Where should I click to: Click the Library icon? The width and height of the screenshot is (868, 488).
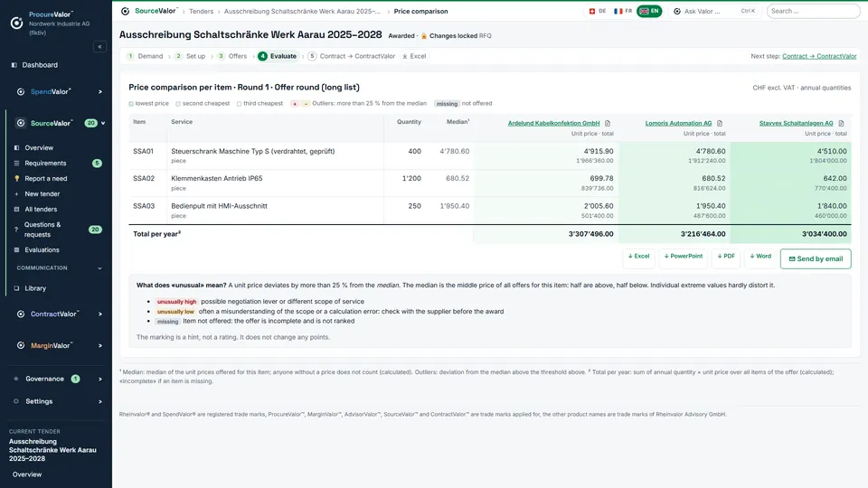click(x=16, y=288)
